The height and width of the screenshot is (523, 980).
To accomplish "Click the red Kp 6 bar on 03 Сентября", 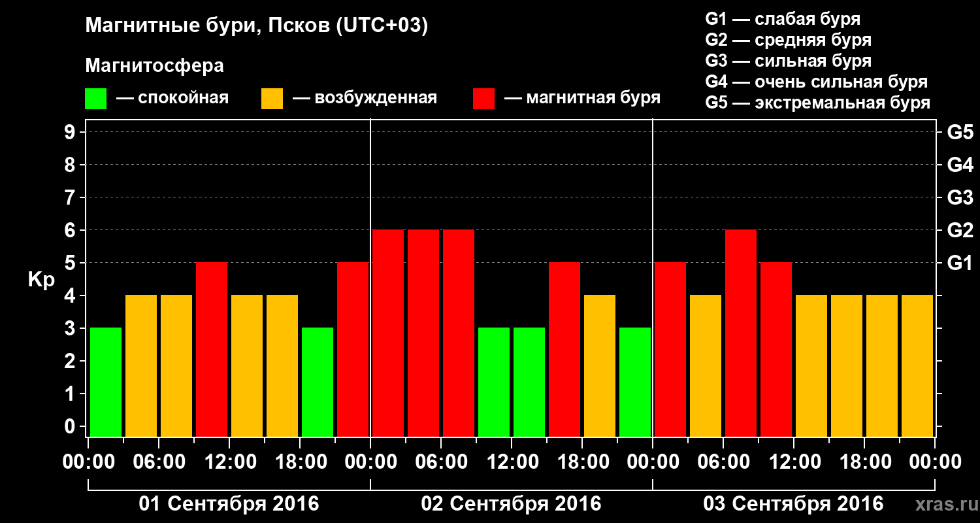I will coord(741,333).
